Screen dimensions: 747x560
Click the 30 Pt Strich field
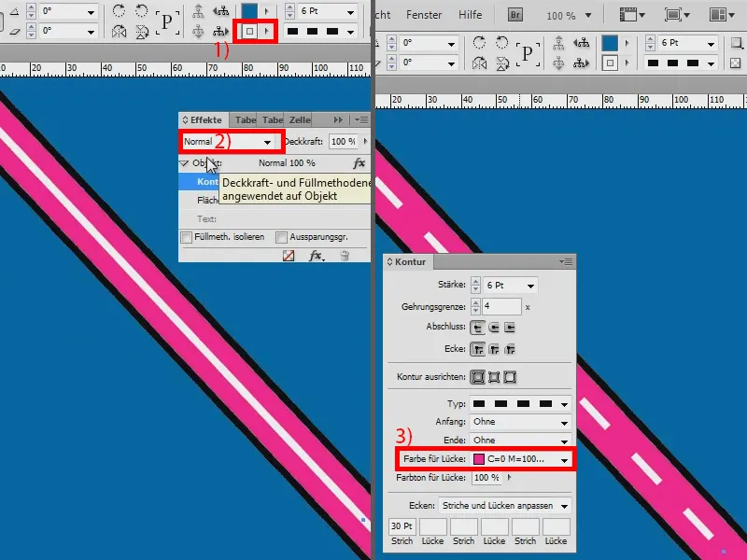tap(402, 526)
